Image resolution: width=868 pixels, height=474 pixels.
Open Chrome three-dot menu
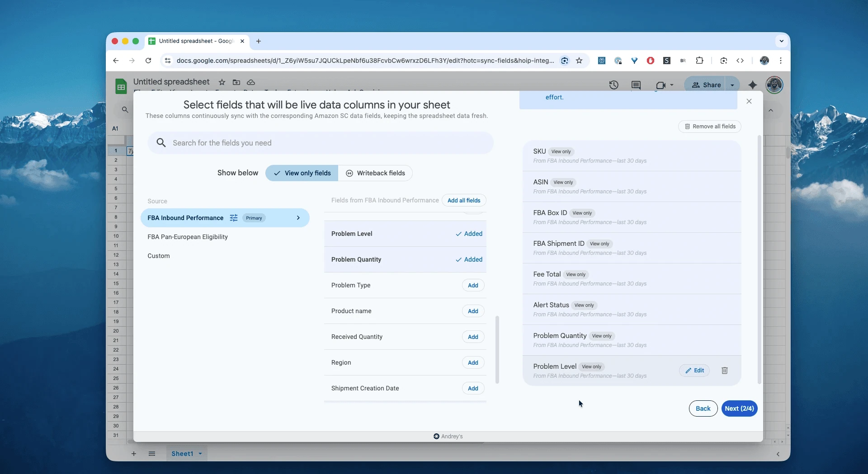781,61
